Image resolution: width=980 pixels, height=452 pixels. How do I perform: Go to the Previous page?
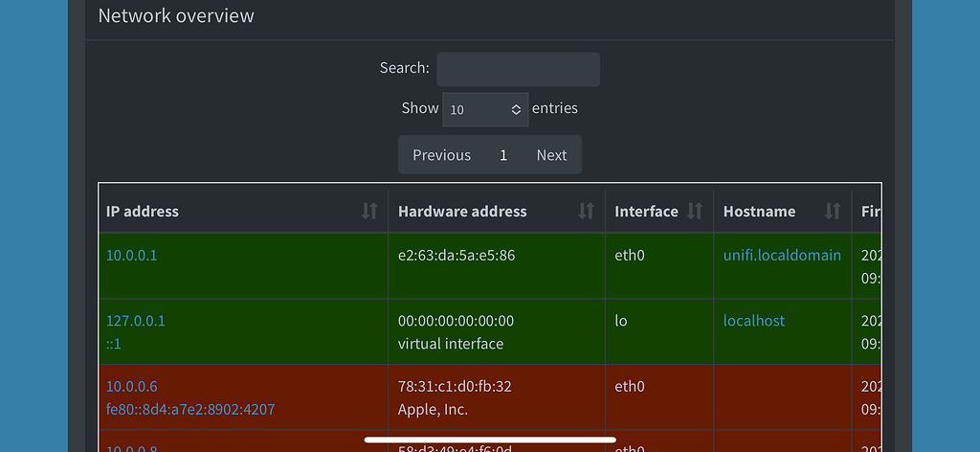pos(441,155)
